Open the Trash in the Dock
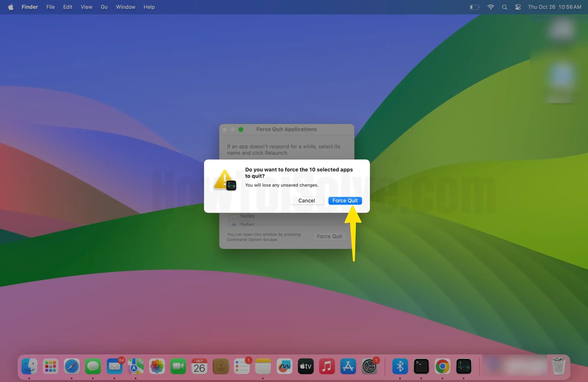Screen dimensions: 588x382 pyautogui.click(x=558, y=367)
